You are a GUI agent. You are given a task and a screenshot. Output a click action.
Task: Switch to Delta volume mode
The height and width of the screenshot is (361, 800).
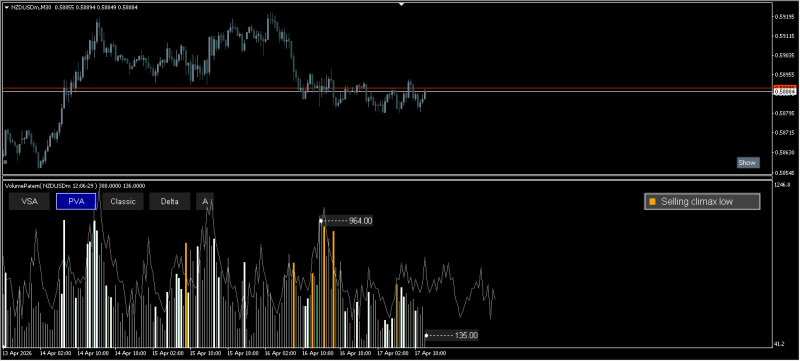(169, 201)
